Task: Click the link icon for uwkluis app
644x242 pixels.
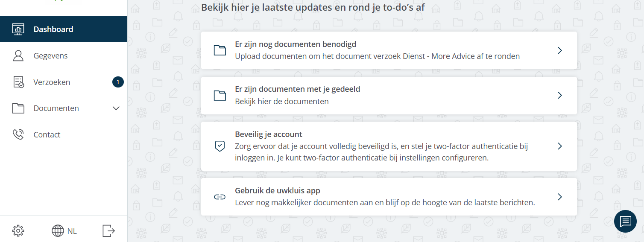Action: coord(220,197)
